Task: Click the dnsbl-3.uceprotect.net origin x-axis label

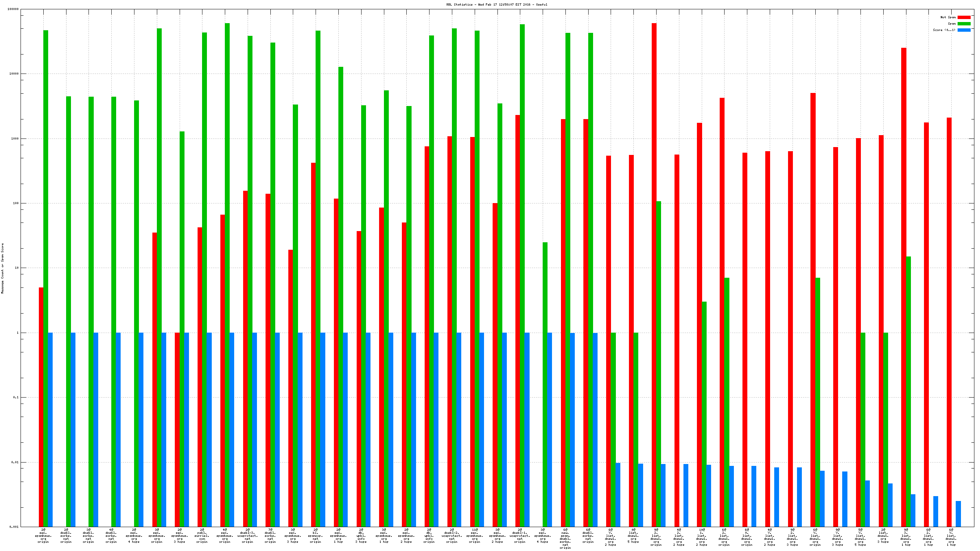Action: tap(248, 535)
